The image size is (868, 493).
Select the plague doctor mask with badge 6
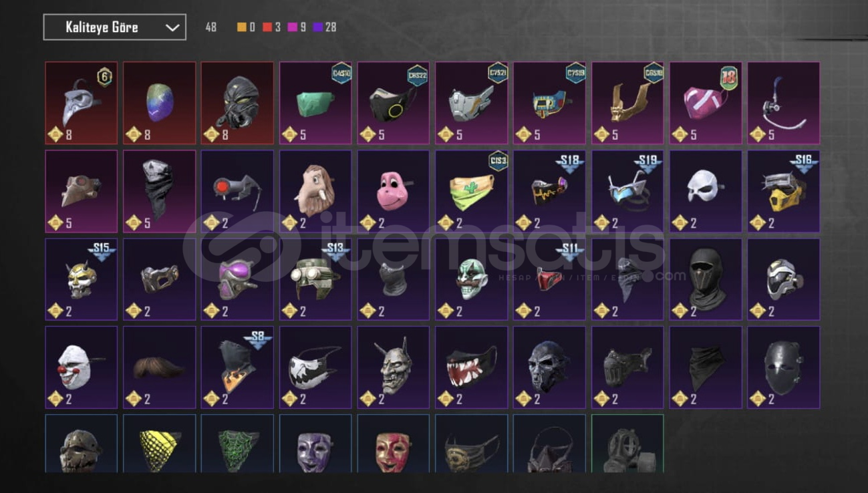[82, 103]
